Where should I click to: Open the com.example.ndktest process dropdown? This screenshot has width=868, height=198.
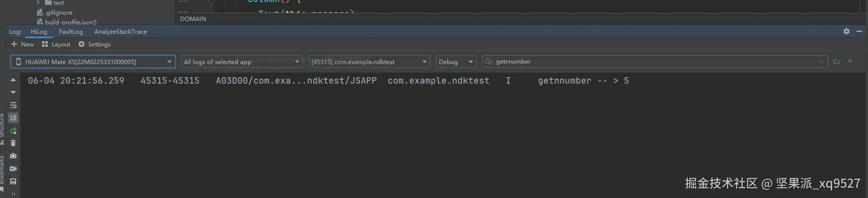369,62
